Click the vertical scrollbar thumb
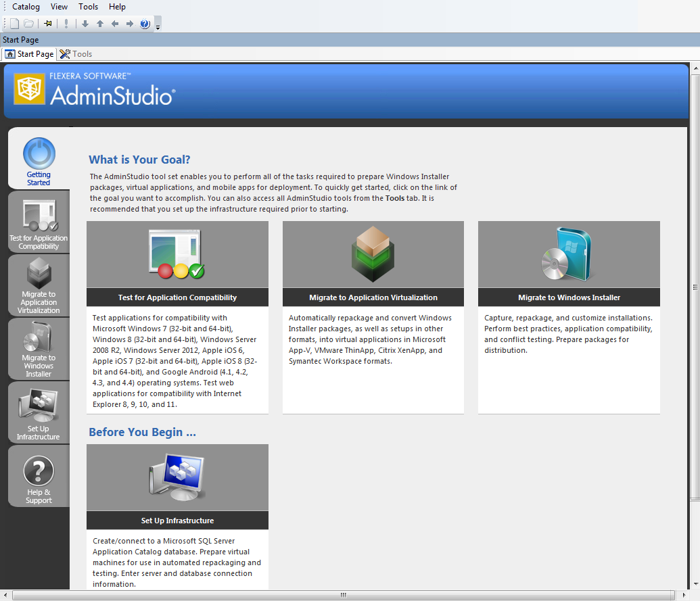 [x=695, y=287]
